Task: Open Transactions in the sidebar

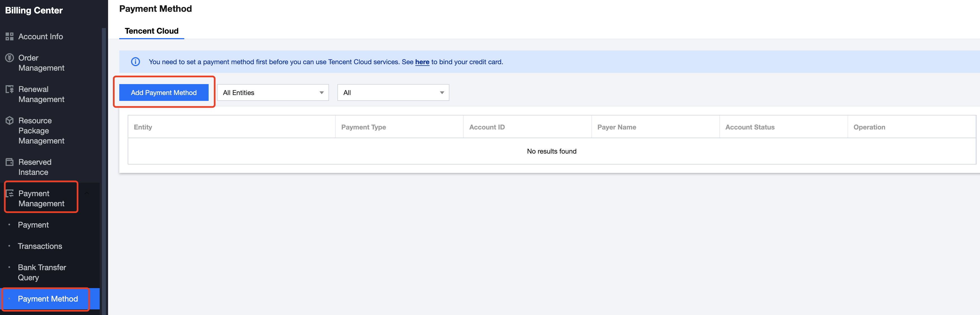Action: [40, 246]
